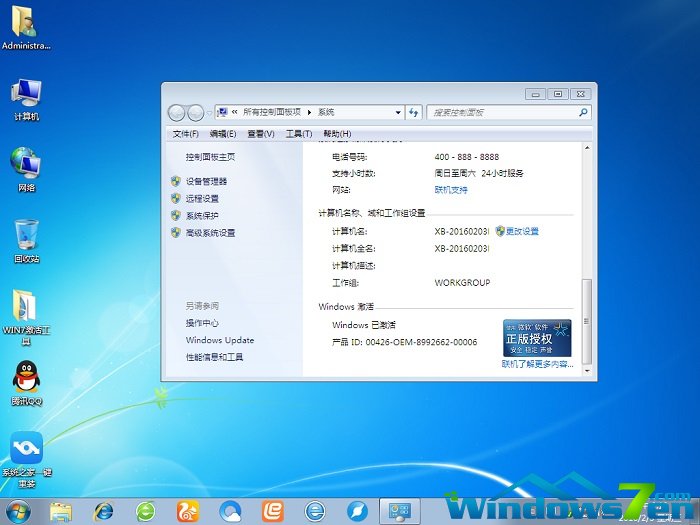700x525 pixels.
Task: Open 远程设置 link
Action: (x=202, y=198)
